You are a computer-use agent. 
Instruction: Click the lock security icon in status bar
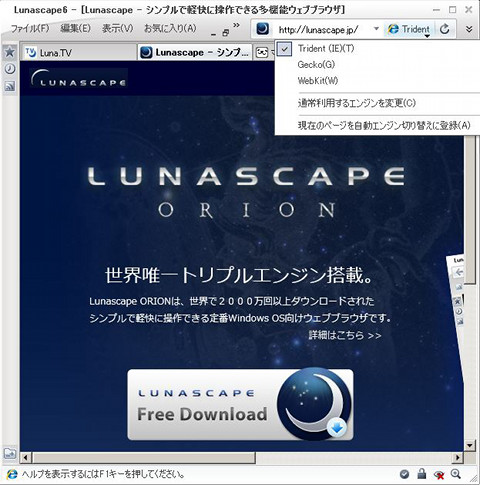point(422,474)
